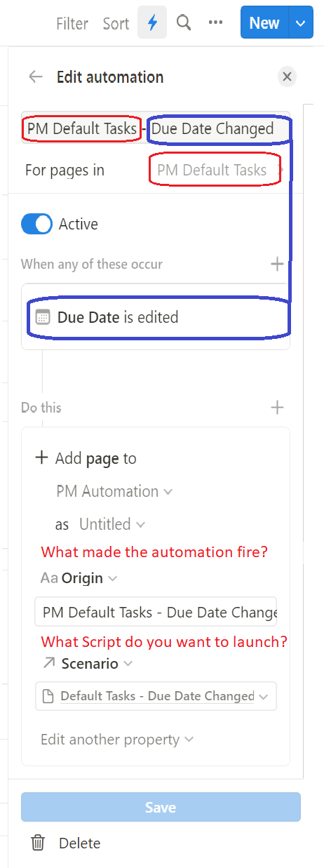Click the trash icon to delete the automation
Viewport: 324px width, 868px height.
pyautogui.click(x=38, y=843)
